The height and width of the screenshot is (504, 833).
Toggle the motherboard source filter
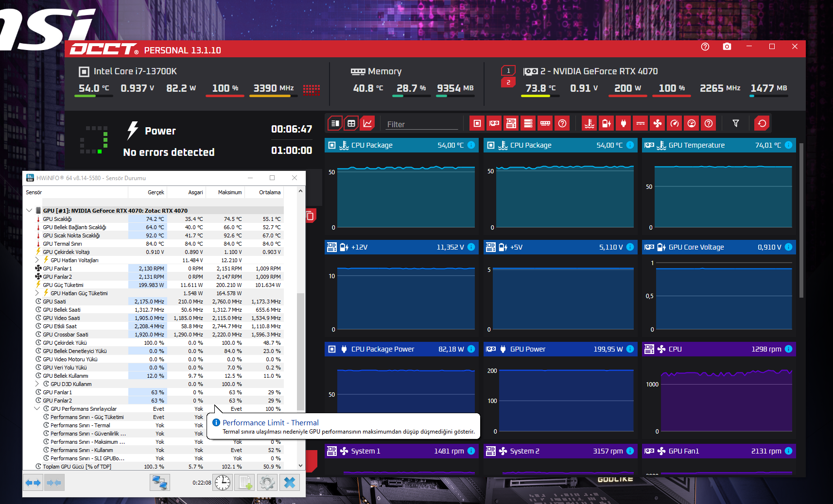click(511, 123)
